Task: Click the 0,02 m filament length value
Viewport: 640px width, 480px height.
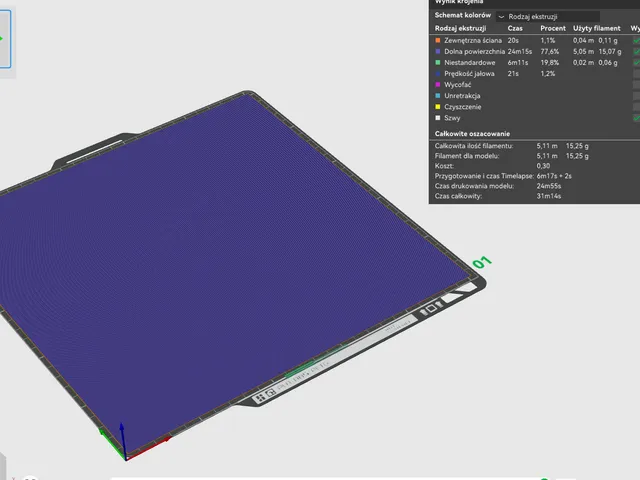Action: click(x=583, y=62)
